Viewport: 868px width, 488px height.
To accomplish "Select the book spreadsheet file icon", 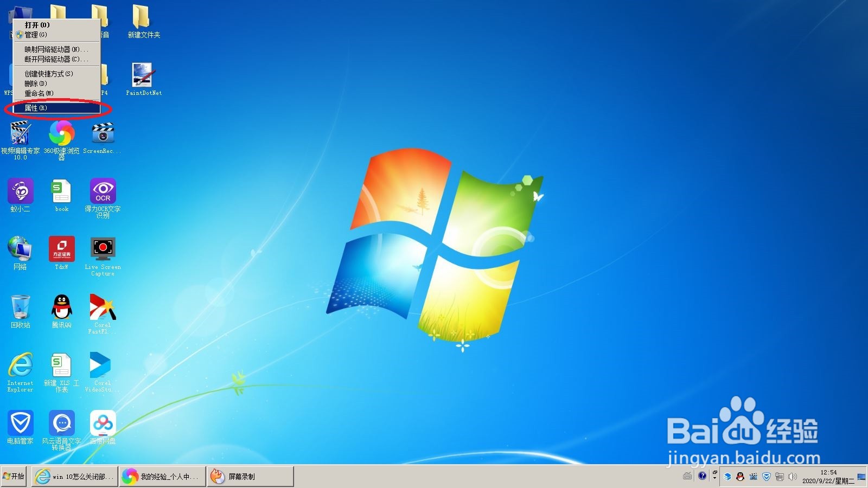I will coord(61,195).
